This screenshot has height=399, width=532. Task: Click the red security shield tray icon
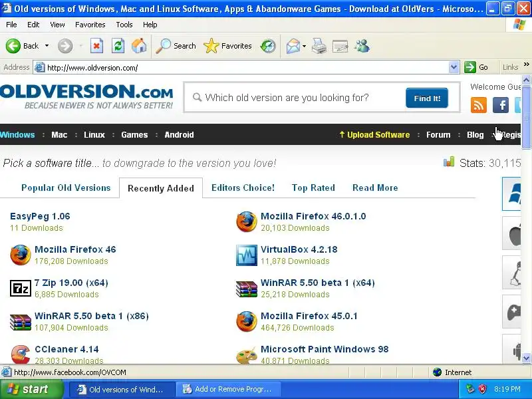[x=482, y=389]
